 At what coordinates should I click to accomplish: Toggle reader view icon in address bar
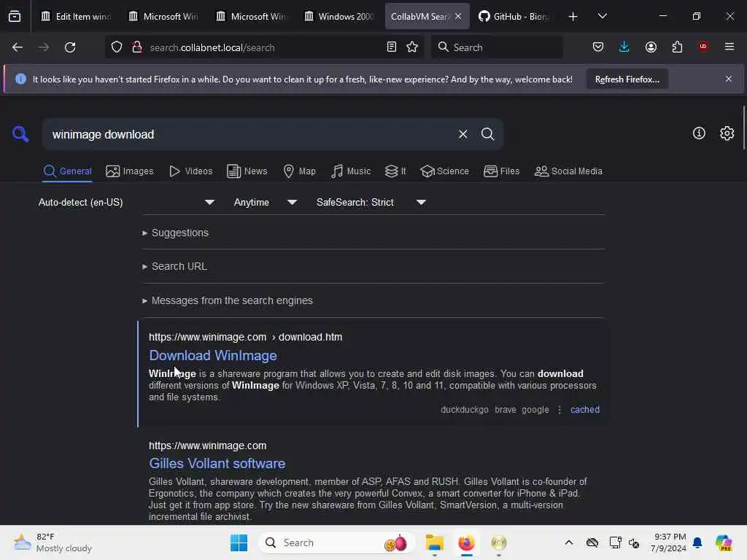click(392, 47)
